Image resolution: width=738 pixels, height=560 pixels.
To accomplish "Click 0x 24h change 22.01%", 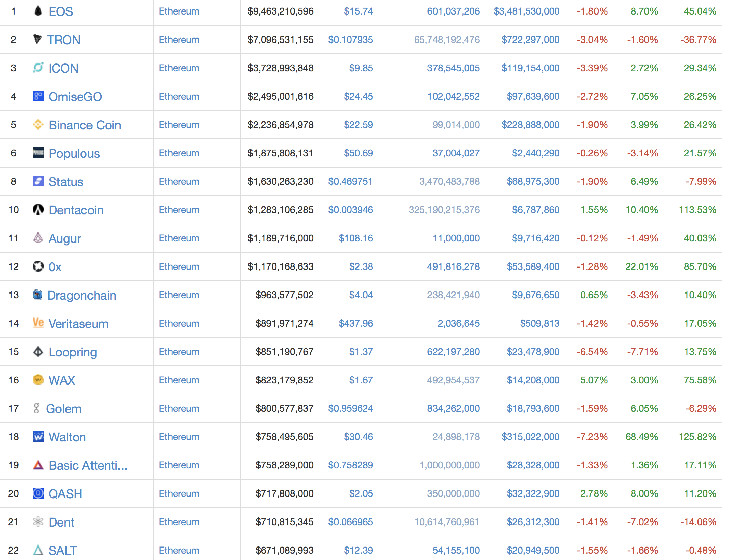I will click(x=642, y=266).
